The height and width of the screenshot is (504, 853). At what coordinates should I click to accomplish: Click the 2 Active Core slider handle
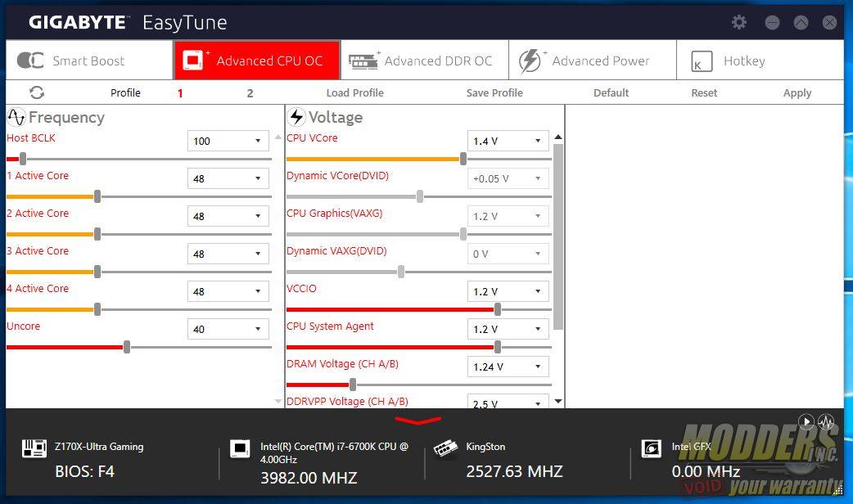click(97, 234)
